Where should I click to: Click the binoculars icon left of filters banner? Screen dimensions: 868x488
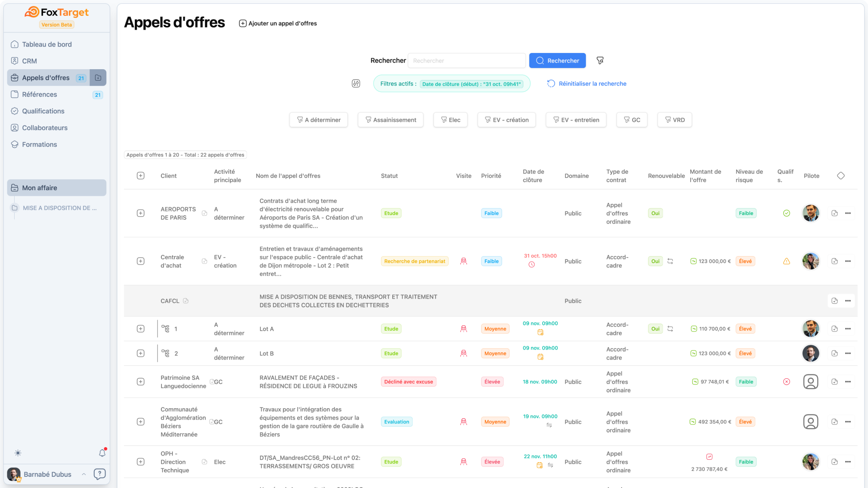tap(356, 84)
